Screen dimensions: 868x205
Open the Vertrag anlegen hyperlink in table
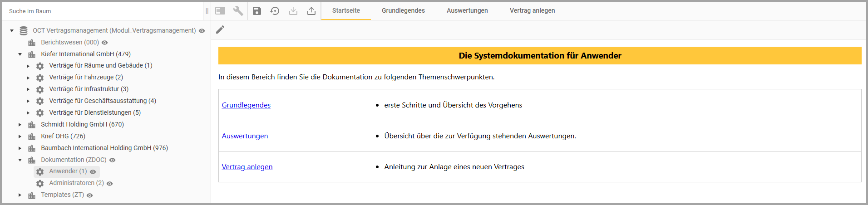[x=247, y=167]
